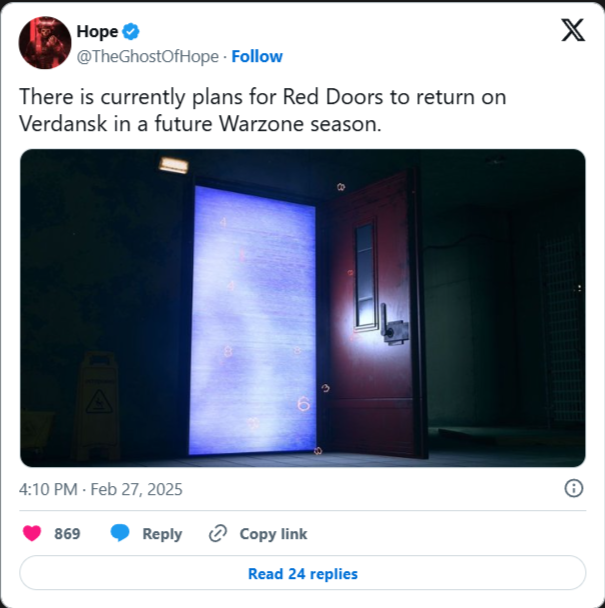Open the Red Door image attachment

coord(302,308)
